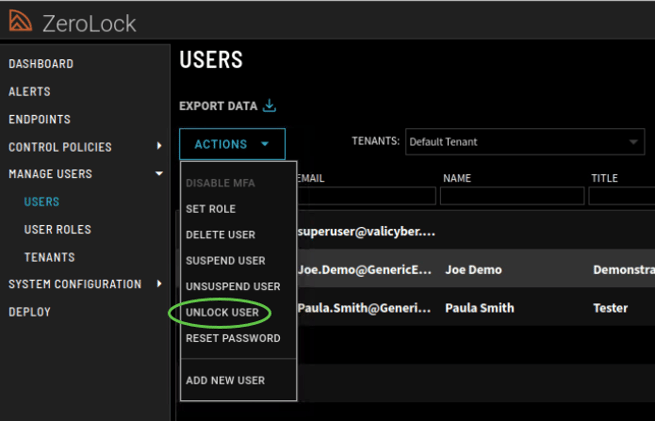
Task: Select the Paula.Smith@Generi... email cell
Action: click(x=364, y=308)
